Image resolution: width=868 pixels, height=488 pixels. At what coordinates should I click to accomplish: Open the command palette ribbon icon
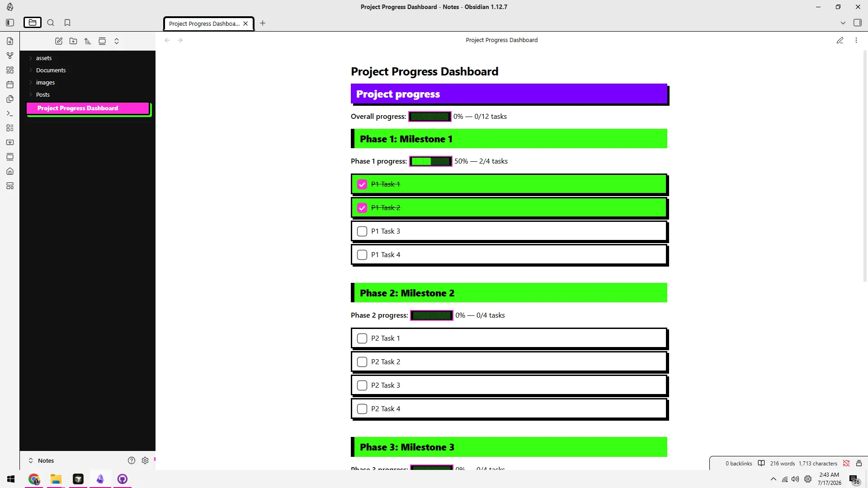pyautogui.click(x=10, y=113)
